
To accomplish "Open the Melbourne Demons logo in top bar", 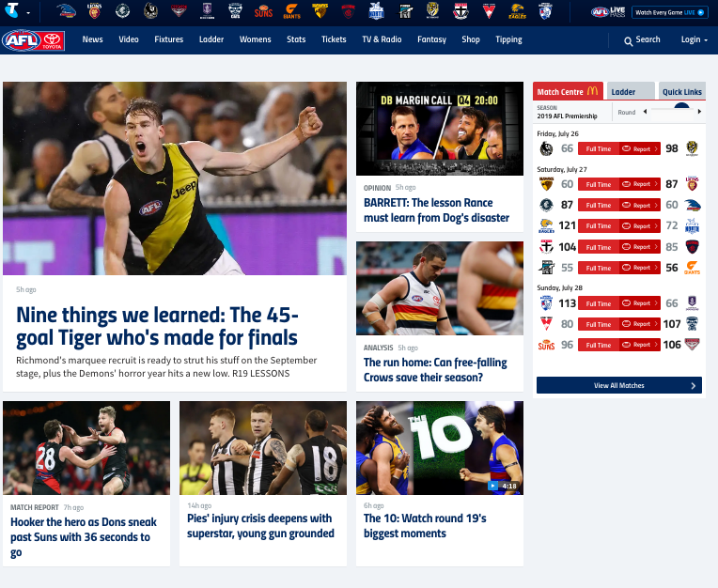I will coord(348,11).
